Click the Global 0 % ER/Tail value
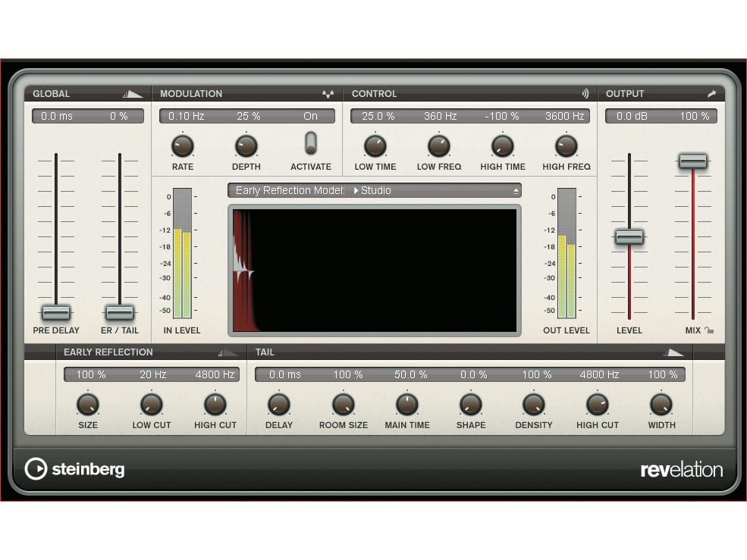Image resolution: width=747 pixels, height=560 pixels. pyautogui.click(x=118, y=116)
